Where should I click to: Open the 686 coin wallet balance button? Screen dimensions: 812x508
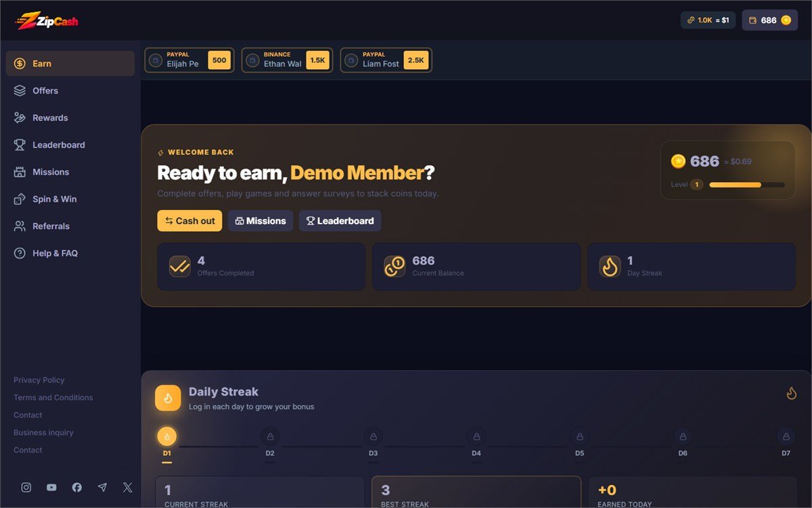770,20
